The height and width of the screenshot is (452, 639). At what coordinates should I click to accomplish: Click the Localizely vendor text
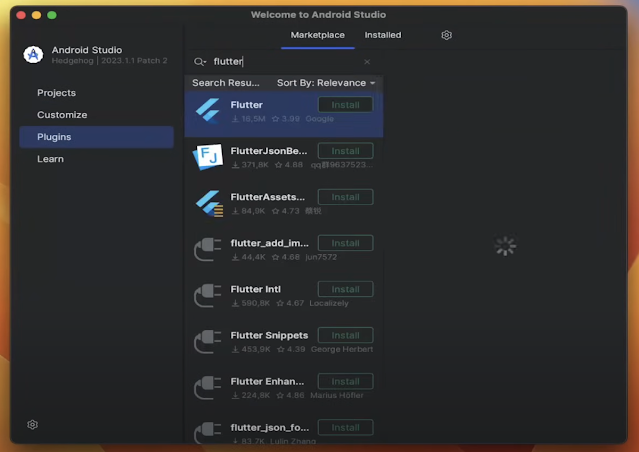[x=329, y=303]
